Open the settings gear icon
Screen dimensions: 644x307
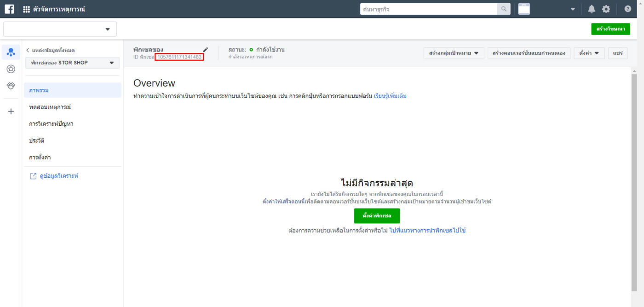coord(606,9)
